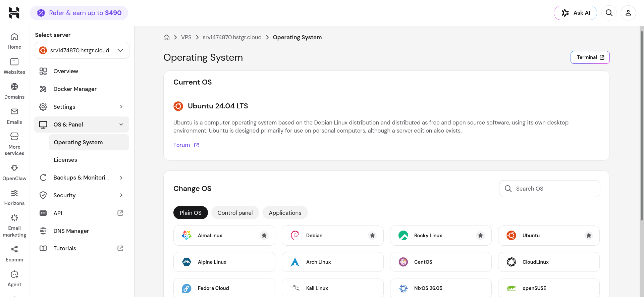Open the Overview menu item
Image resolution: width=644 pixels, height=297 pixels.
pos(82,71)
